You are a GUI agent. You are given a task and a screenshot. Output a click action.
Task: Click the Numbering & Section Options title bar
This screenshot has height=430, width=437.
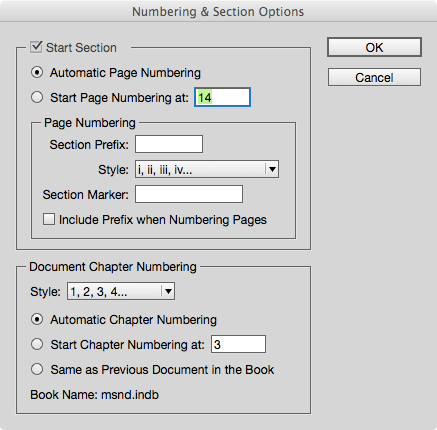pyautogui.click(x=218, y=11)
